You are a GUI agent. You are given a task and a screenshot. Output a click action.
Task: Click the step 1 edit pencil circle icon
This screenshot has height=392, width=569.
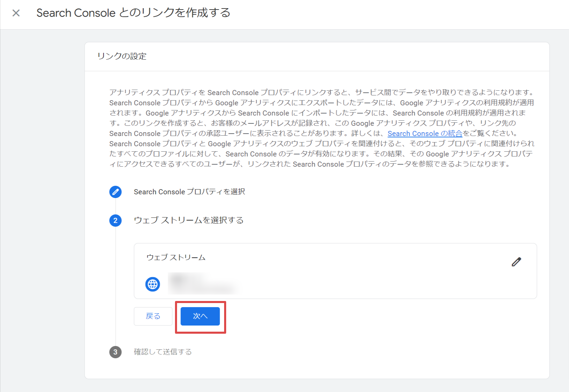[x=115, y=192]
